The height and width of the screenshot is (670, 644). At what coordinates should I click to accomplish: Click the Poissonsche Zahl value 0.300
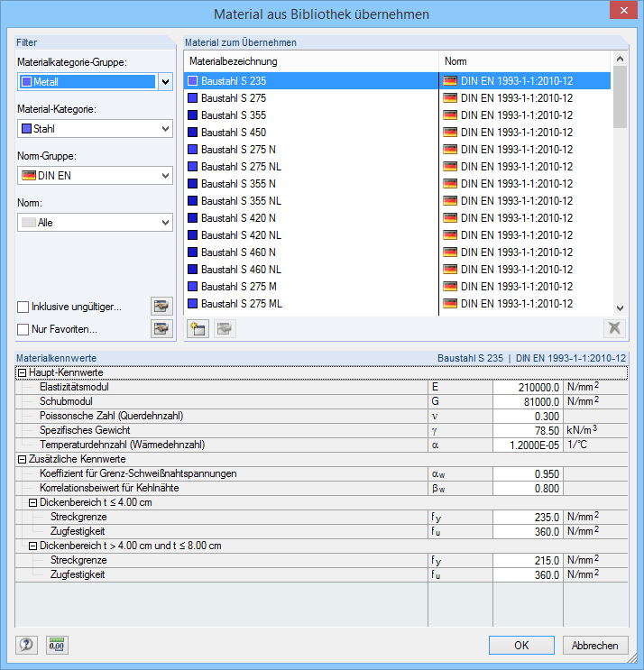click(528, 417)
